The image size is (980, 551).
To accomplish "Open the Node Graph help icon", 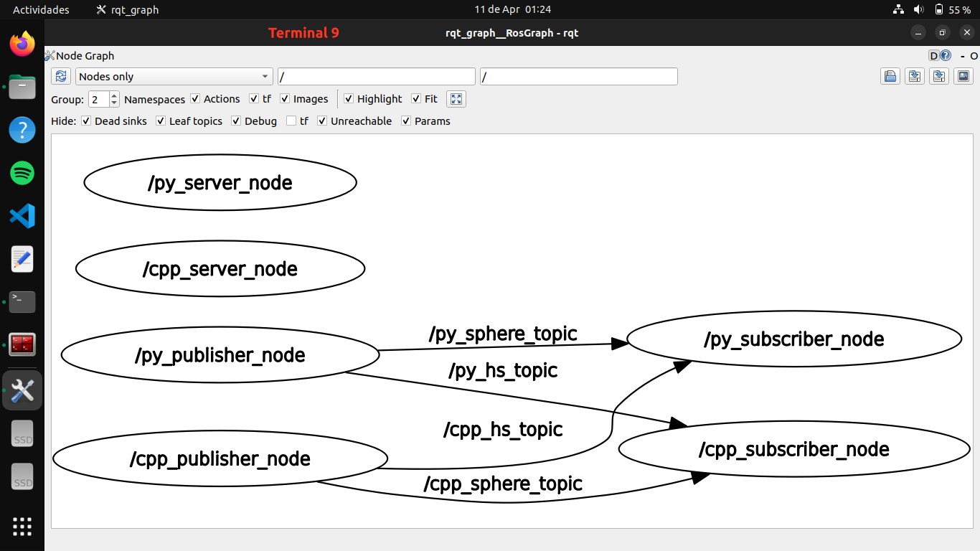I will pos(946,56).
